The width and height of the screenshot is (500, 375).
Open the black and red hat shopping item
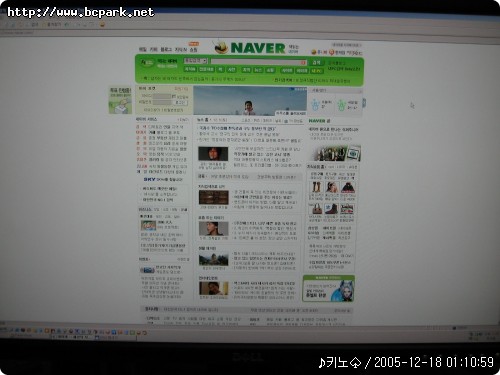coord(347,187)
